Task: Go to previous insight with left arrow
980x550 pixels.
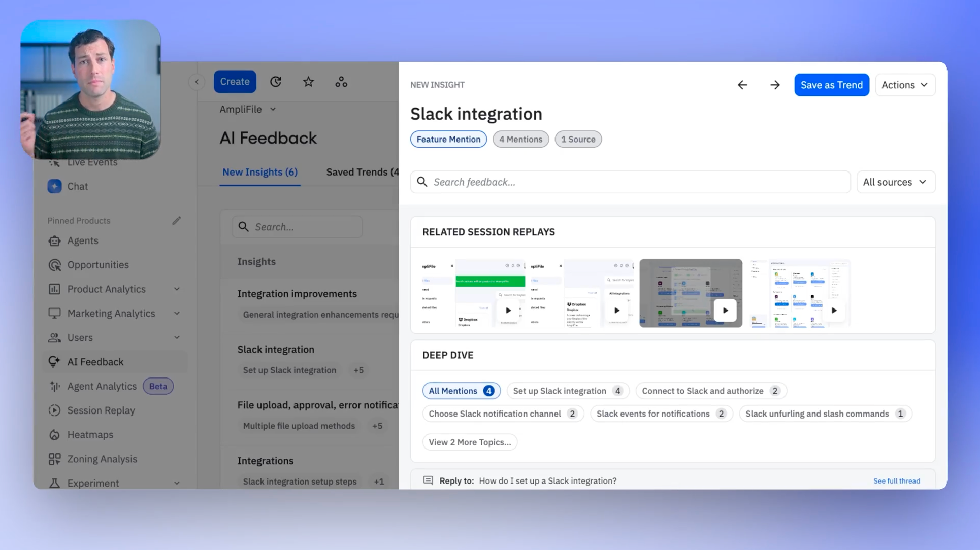Action: pyautogui.click(x=742, y=85)
